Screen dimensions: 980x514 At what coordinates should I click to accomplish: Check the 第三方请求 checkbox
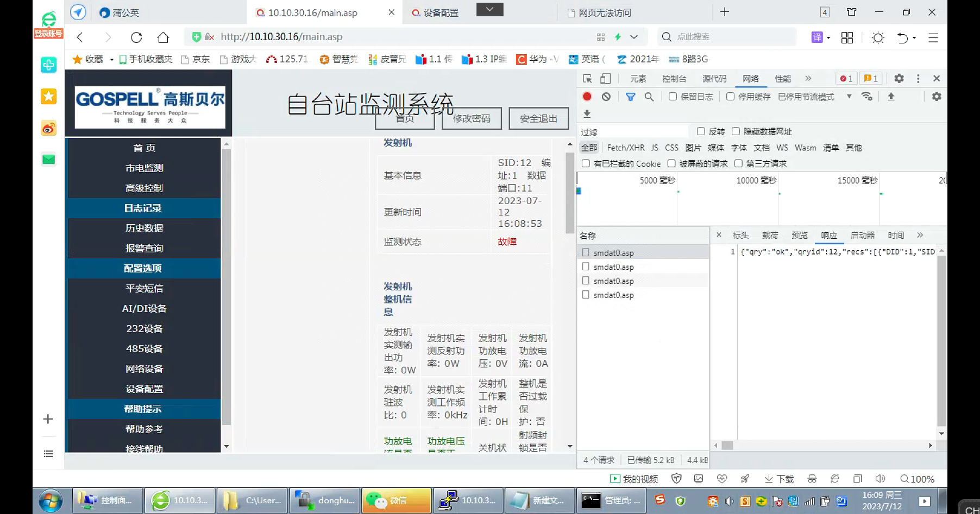click(x=738, y=163)
